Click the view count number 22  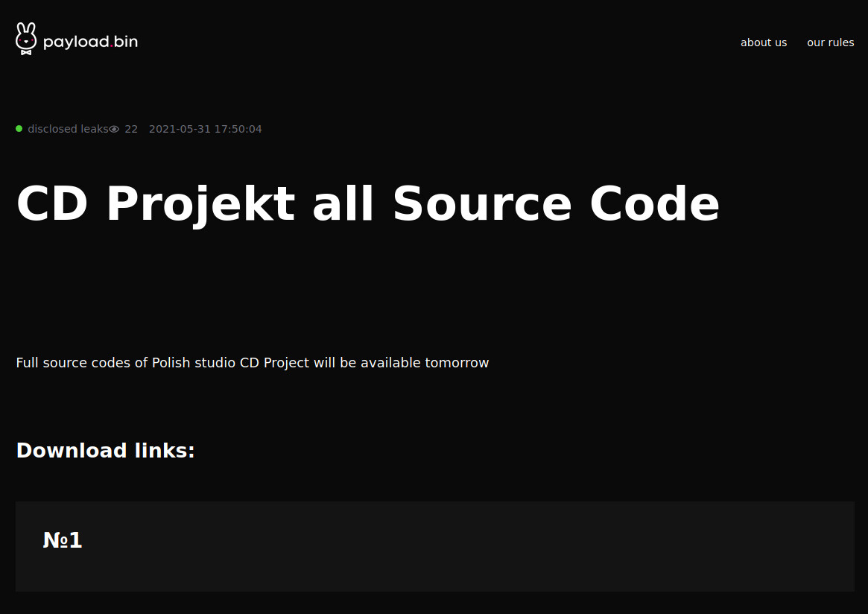131,129
